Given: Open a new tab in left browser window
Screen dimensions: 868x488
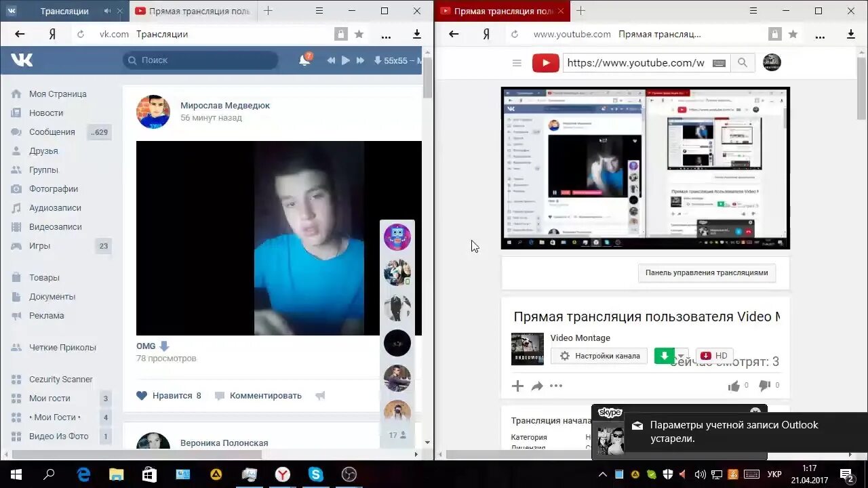Looking at the screenshot, I should click(x=268, y=11).
